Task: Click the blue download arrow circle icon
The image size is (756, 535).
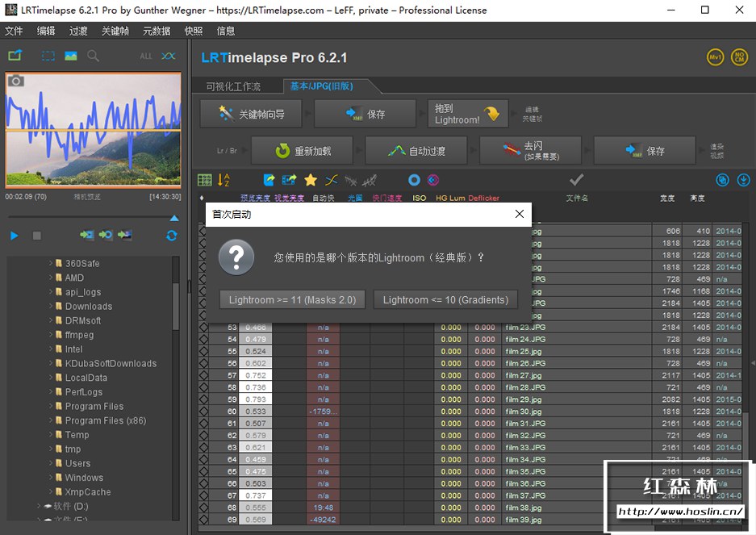Action: point(743,181)
